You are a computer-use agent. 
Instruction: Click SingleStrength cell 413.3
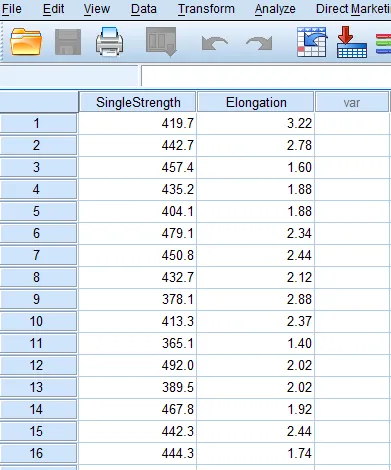click(x=138, y=321)
